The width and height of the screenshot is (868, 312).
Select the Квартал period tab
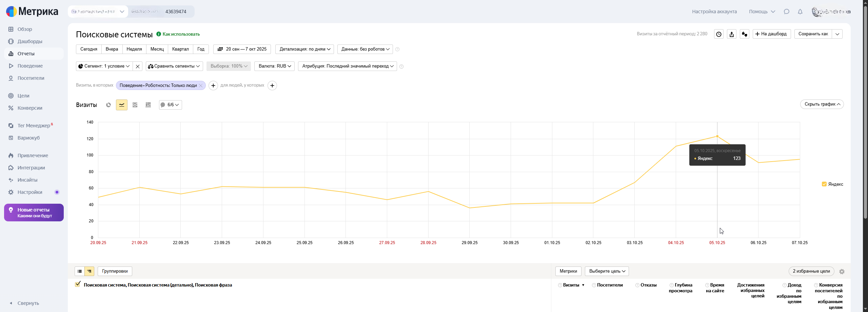click(x=180, y=49)
